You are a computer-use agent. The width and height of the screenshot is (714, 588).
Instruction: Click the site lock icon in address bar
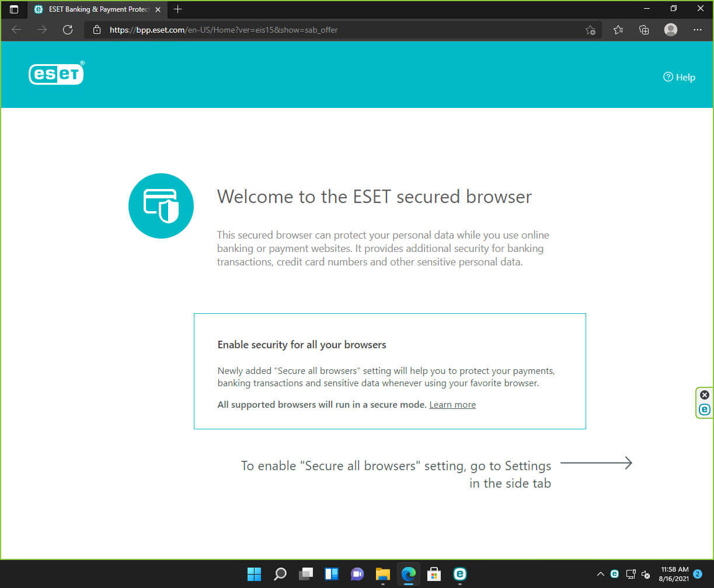(x=97, y=30)
